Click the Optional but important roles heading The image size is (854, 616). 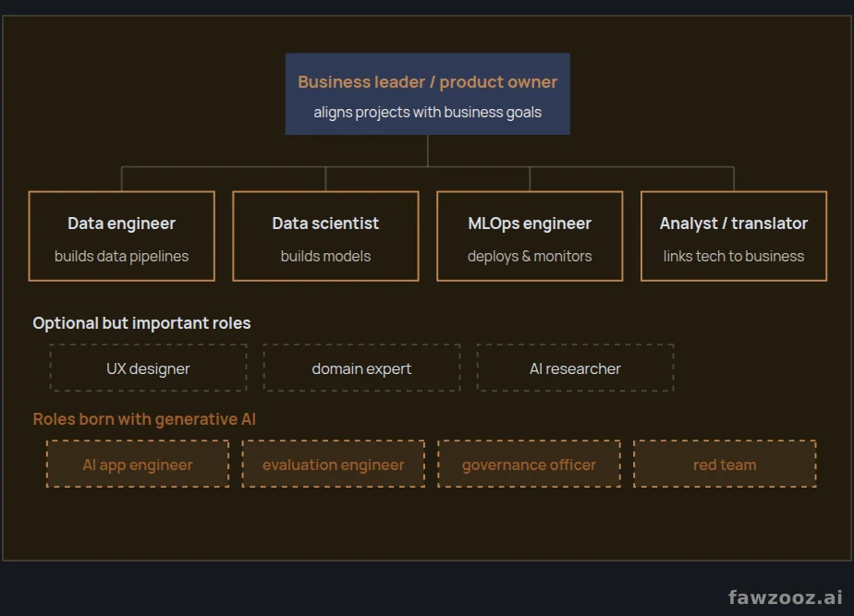click(x=141, y=323)
